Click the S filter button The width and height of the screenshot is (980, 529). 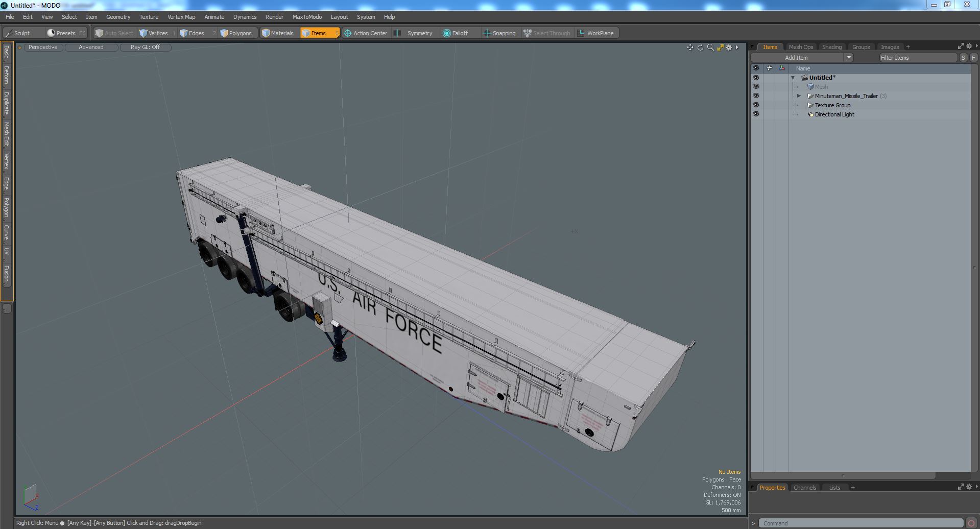tap(963, 58)
